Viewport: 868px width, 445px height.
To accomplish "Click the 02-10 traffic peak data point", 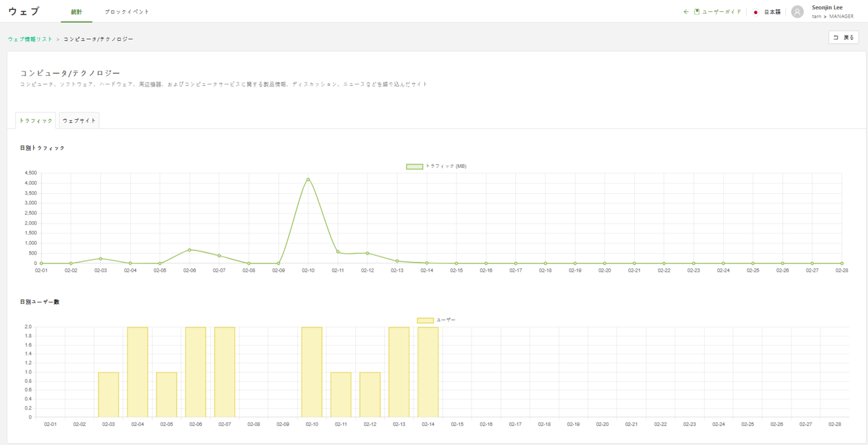I will coord(308,179).
